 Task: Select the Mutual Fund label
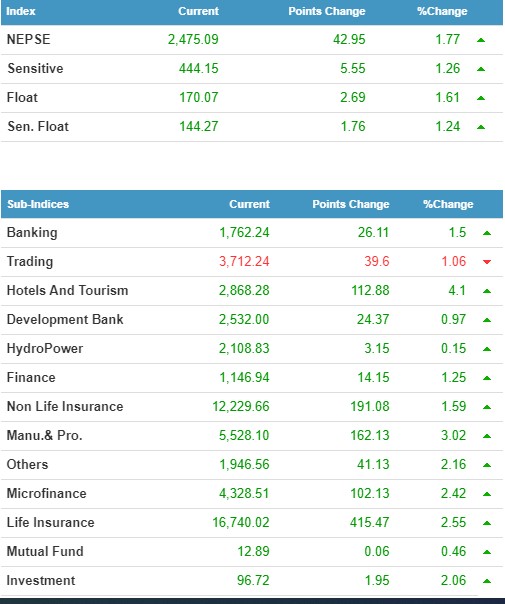(x=45, y=552)
